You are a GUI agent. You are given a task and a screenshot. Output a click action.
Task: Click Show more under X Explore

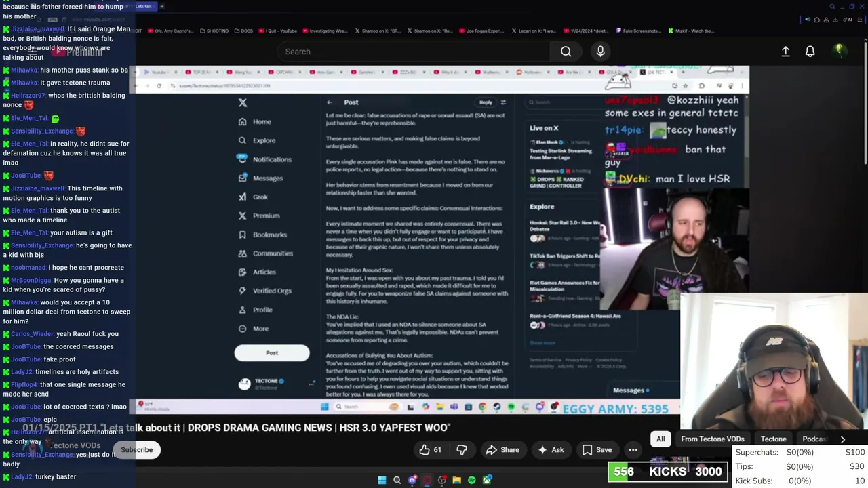pos(542,343)
